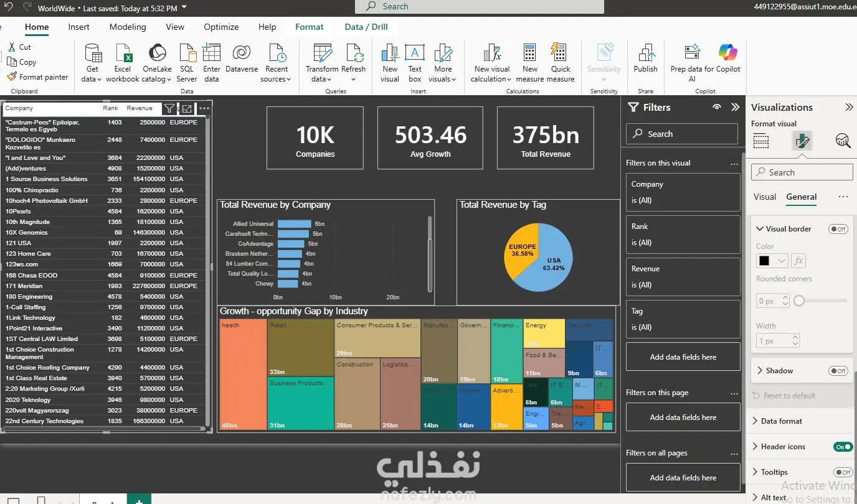857x504 pixels.
Task: Switch to the Insert ribbon tab
Action: (x=79, y=27)
